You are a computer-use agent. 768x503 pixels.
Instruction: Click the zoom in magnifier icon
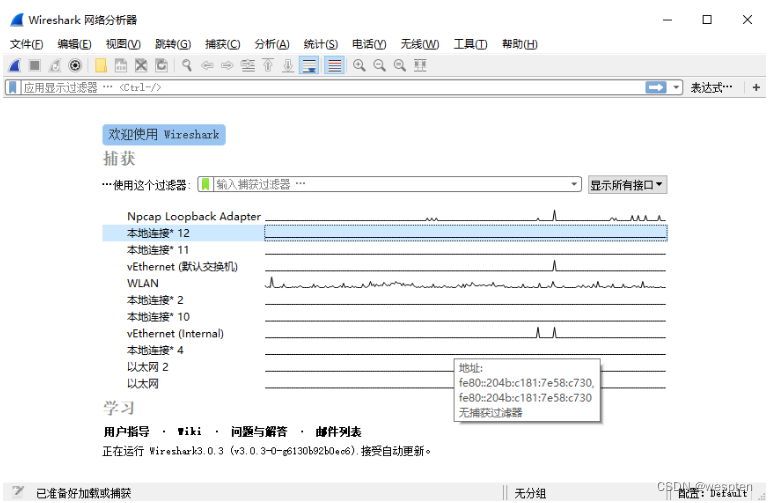click(x=359, y=65)
